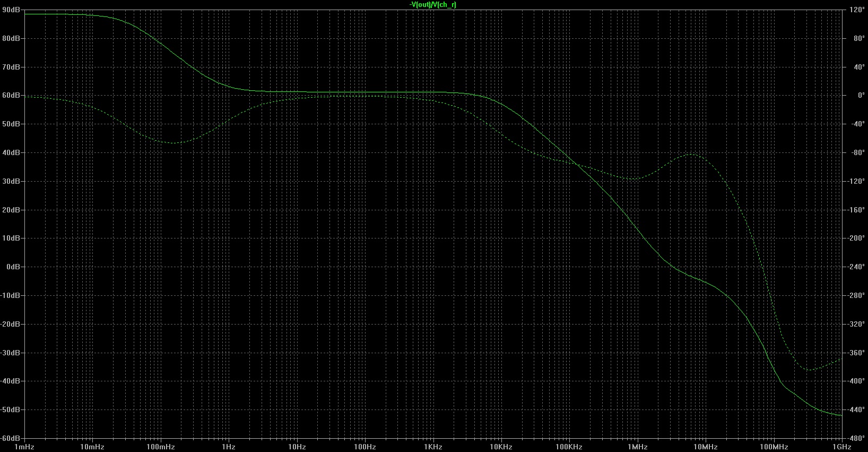Click the -60dB magnitude axis label
Screen dimensions: 868x452
(10, 438)
